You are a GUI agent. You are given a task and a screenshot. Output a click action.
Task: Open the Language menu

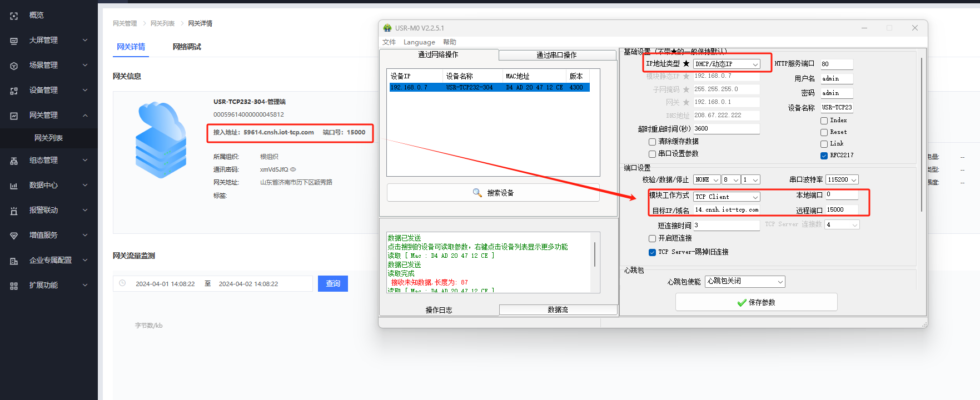(419, 42)
